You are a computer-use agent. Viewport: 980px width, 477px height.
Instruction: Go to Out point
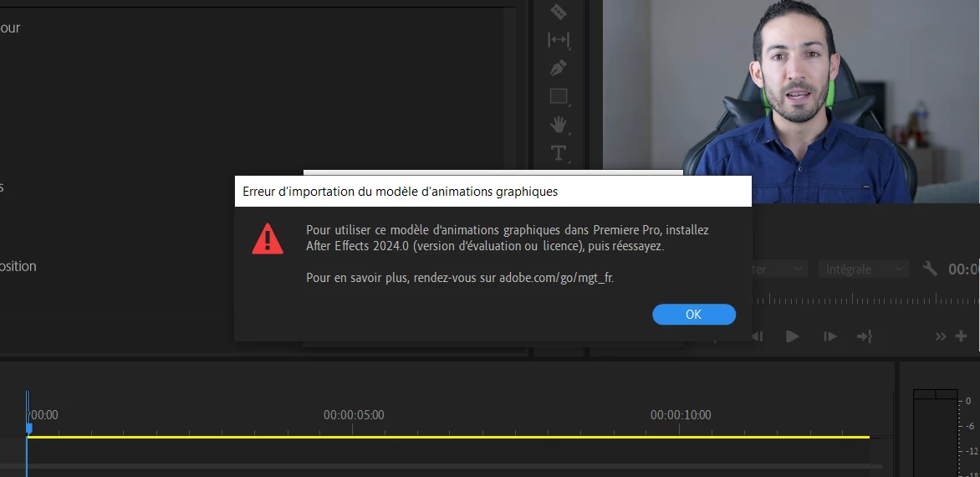tap(865, 336)
